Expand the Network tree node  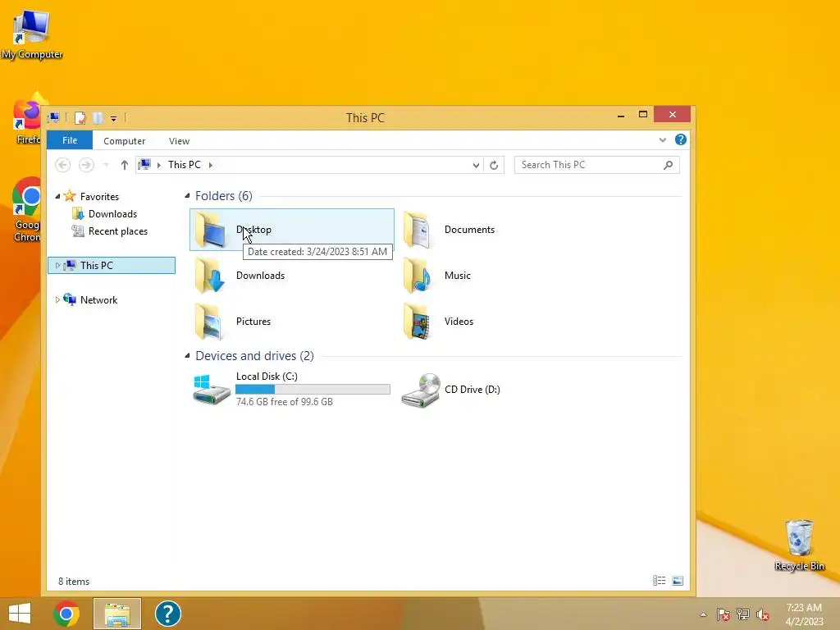(57, 300)
